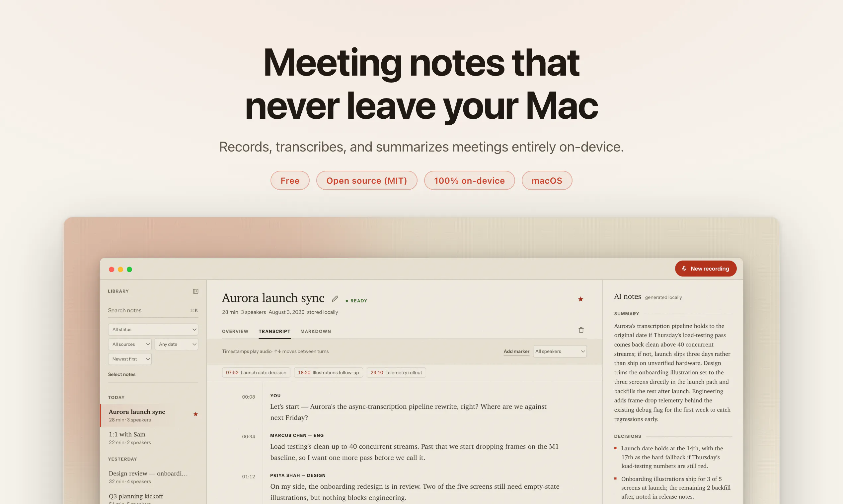Viewport: 843px width, 504px height.
Task: Open the Newest first sort dropdown
Action: (x=130, y=359)
